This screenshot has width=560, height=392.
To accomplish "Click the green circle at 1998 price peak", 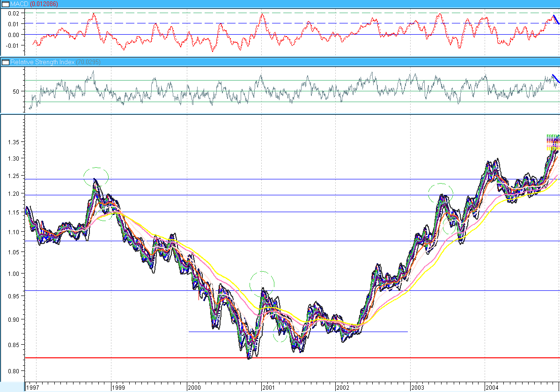I will click(96, 177).
